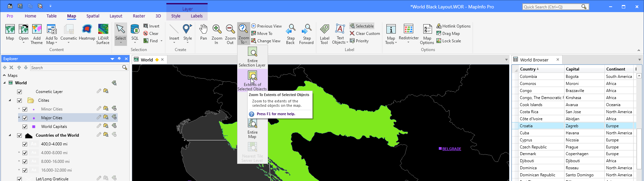
Task: Activate the Label Tool
Action: tap(324, 34)
